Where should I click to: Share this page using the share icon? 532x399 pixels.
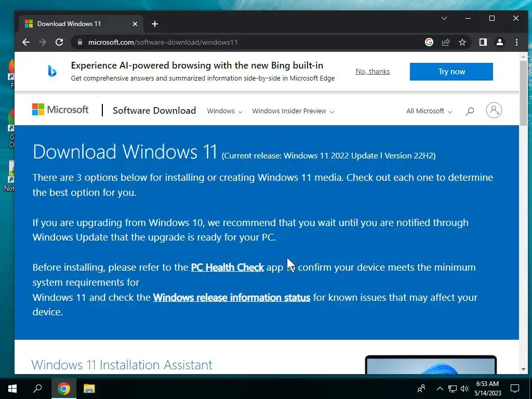[x=445, y=42]
